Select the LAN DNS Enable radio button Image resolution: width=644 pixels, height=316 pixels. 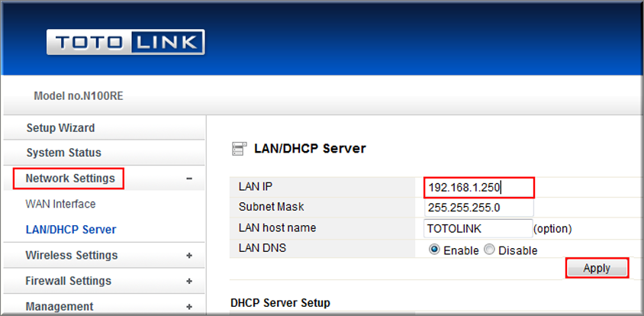pos(434,250)
